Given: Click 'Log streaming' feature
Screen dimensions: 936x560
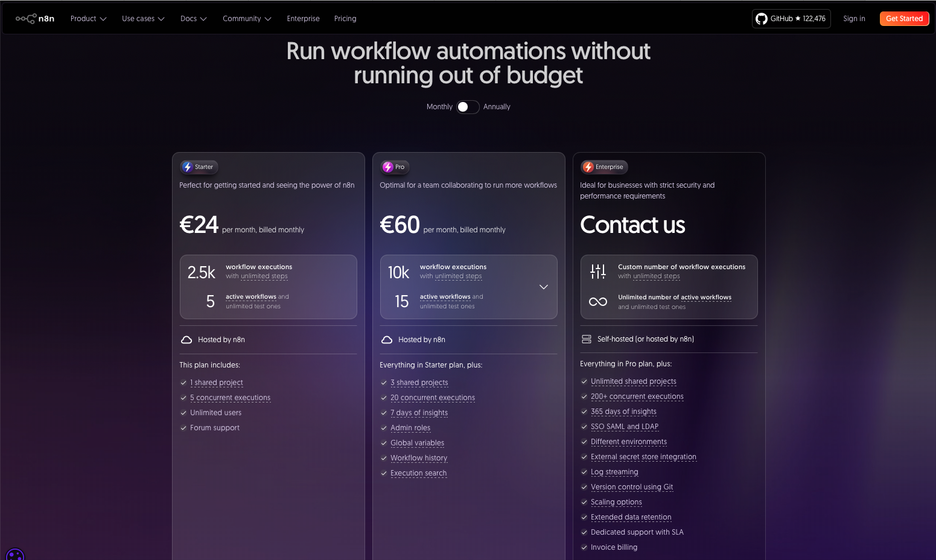Looking at the screenshot, I should click(614, 472).
